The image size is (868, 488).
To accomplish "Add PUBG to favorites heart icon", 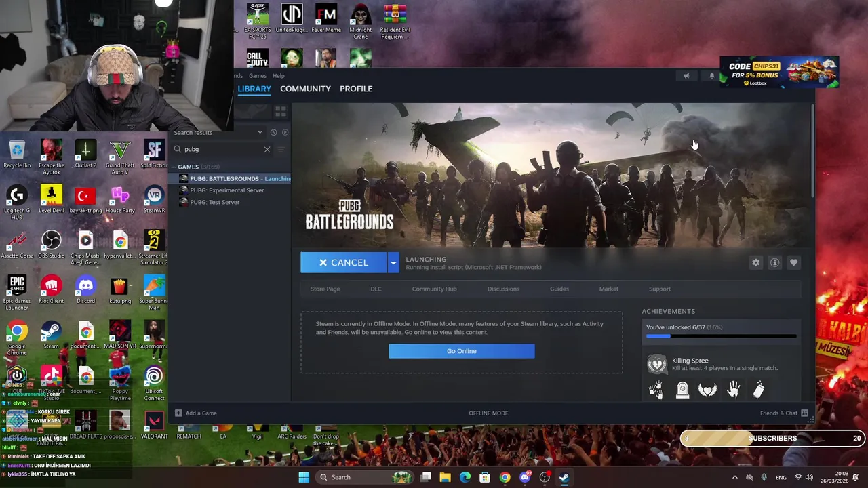I will [x=793, y=262].
